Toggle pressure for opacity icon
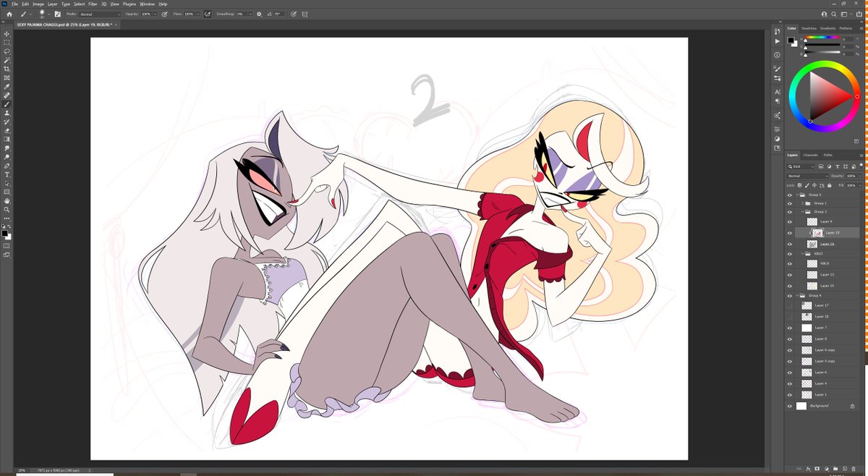Viewport: 868px width, 476px height. click(166, 14)
